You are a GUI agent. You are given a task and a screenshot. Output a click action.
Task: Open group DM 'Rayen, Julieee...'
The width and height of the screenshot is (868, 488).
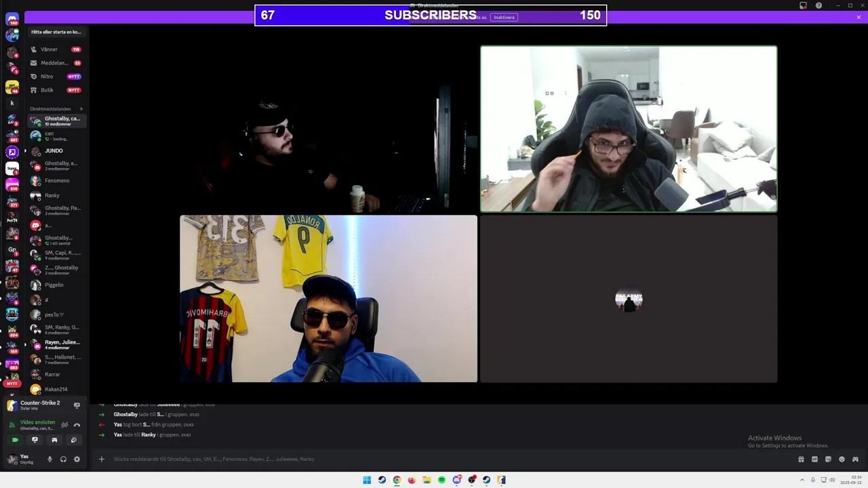[x=56, y=344]
